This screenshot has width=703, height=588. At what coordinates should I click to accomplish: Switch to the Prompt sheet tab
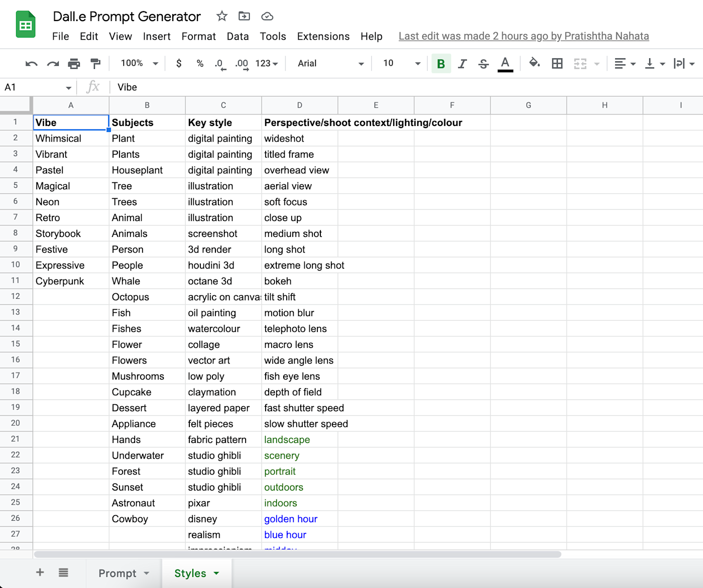point(118,573)
